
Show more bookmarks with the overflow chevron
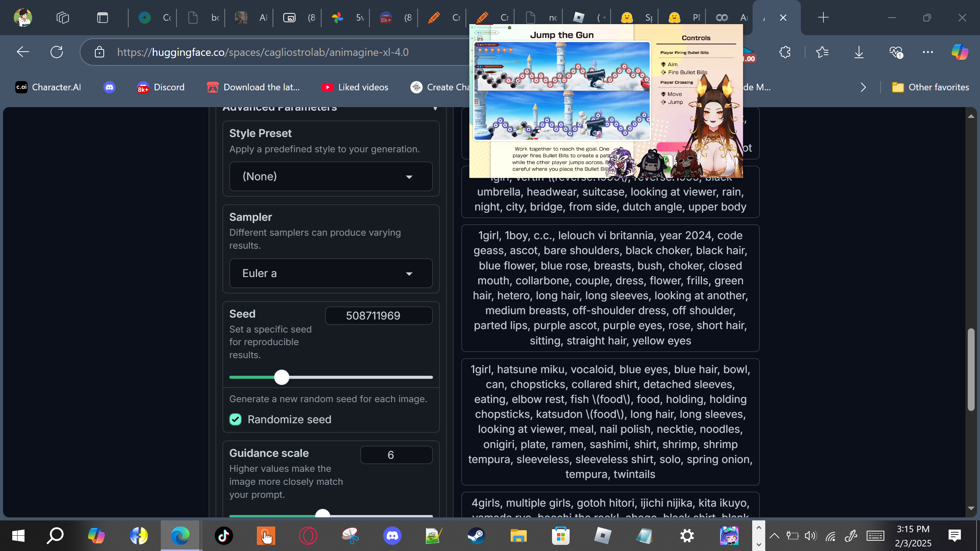pos(863,87)
